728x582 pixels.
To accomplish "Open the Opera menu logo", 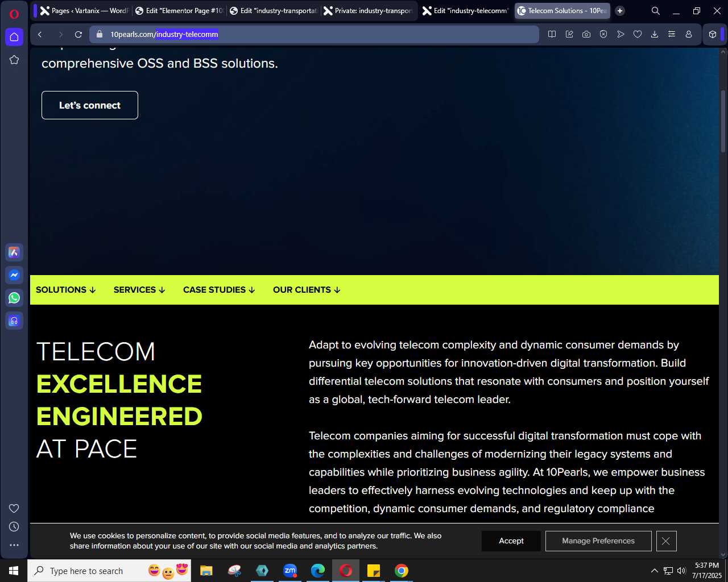I will pos(14,14).
